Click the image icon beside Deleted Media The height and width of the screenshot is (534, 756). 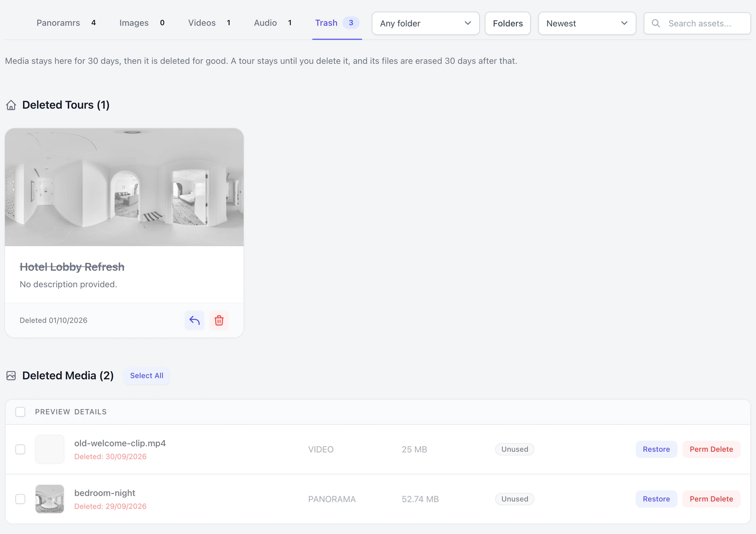pyautogui.click(x=11, y=376)
